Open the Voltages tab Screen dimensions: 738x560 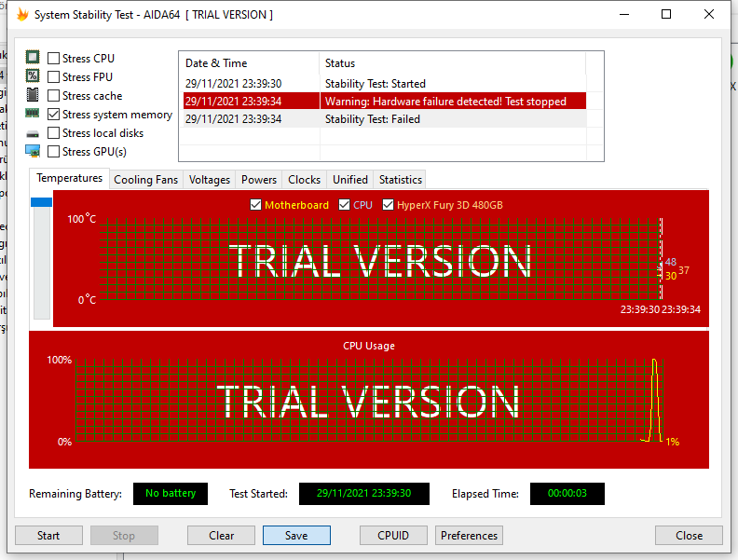(210, 180)
